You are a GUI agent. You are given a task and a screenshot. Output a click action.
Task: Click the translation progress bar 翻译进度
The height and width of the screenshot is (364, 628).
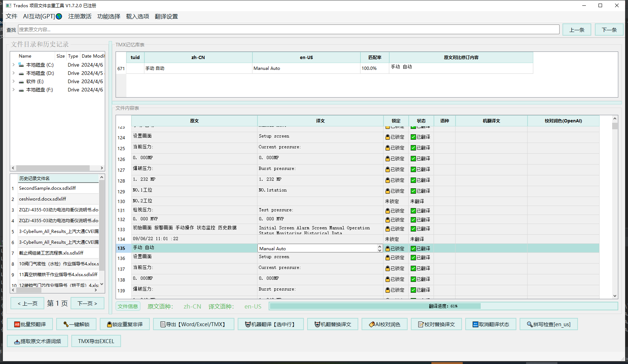point(443,306)
